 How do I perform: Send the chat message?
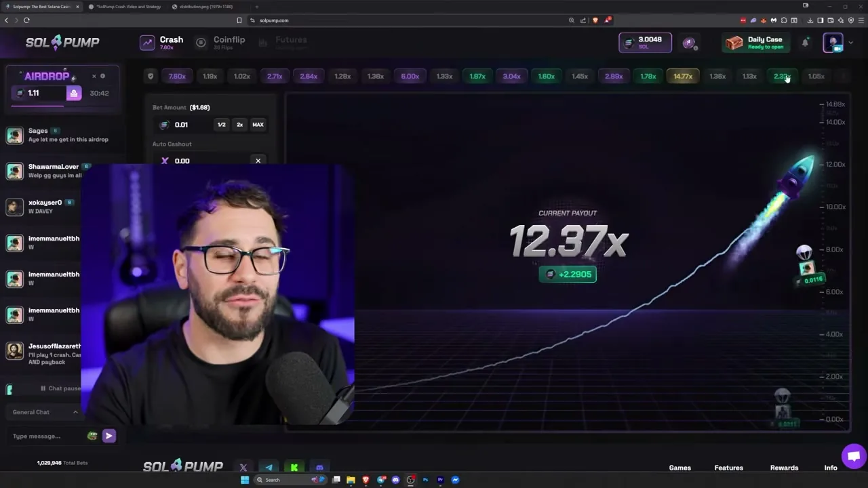point(108,436)
